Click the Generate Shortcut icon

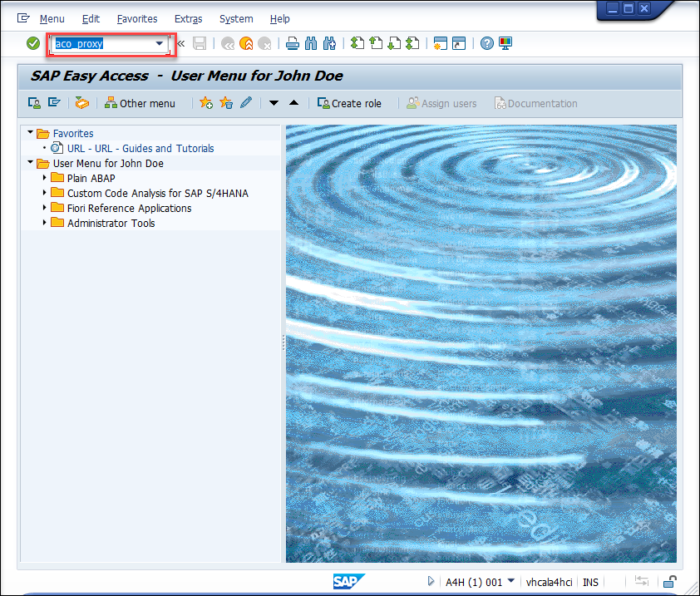coord(458,43)
